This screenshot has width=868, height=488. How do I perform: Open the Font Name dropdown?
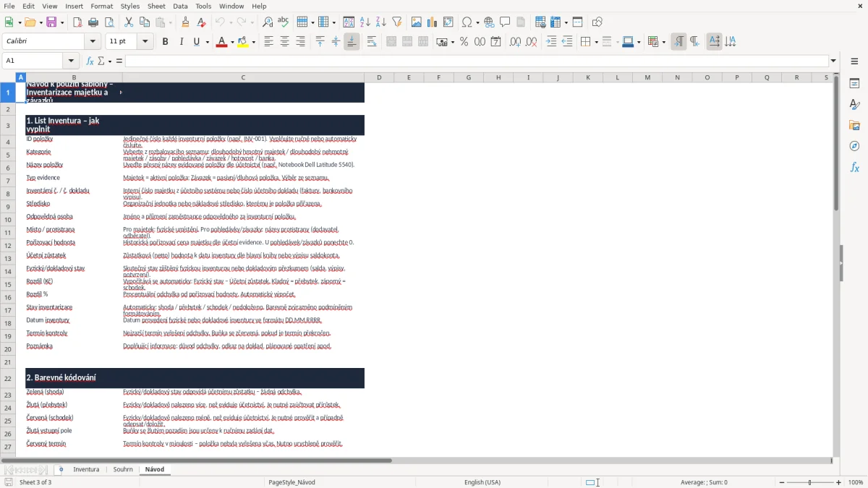[93, 42]
